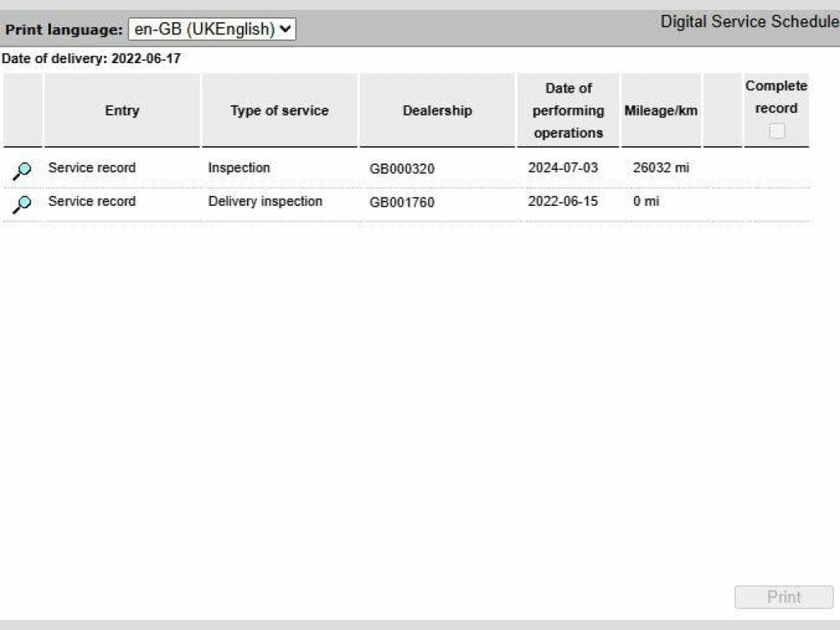Screen dimensions: 840x630
Task: Select dealership code GB000320
Action: click(402, 169)
